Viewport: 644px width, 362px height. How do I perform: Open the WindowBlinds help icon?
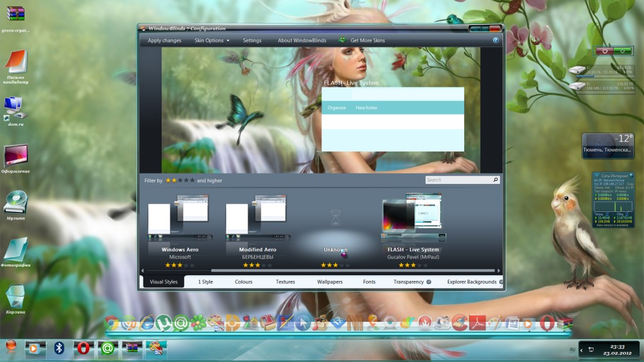click(496, 40)
